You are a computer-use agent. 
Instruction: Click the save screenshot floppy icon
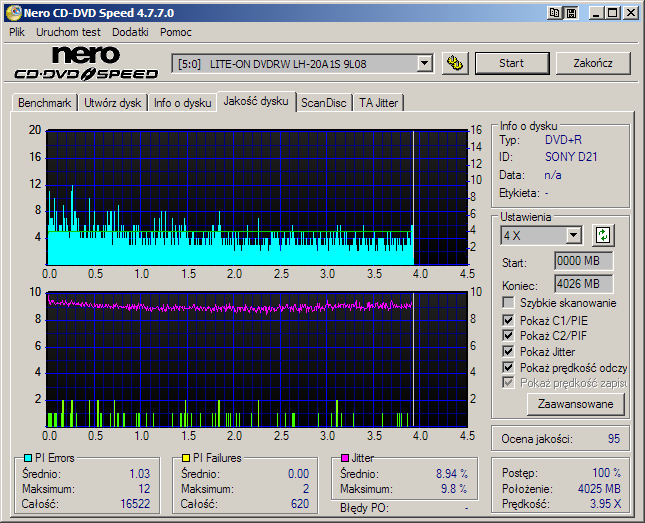[x=571, y=13]
